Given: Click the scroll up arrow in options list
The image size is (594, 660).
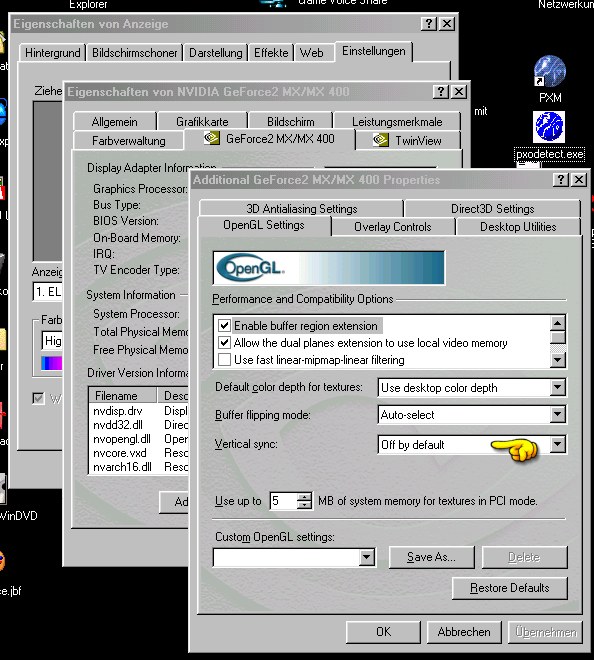Looking at the screenshot, I should point(557,323).
